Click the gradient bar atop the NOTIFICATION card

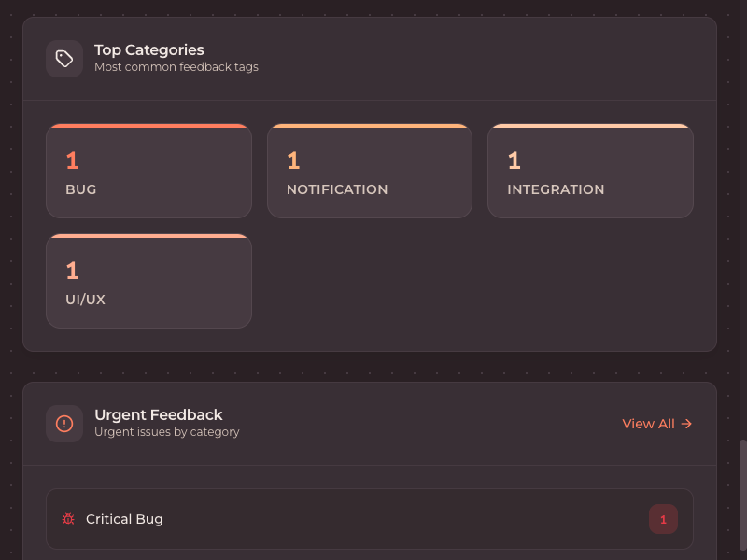coord(369,124)
